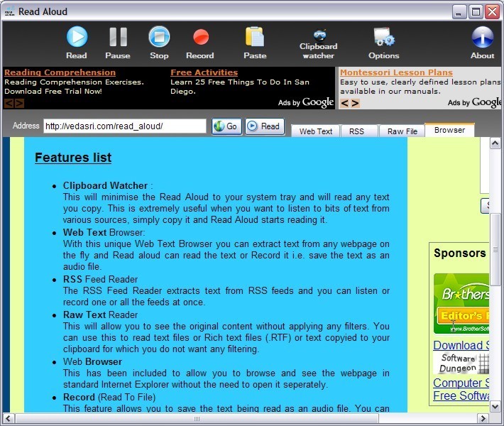Open the Raw File tab
The image size is (504, 426).
click(x=402, y=131)
